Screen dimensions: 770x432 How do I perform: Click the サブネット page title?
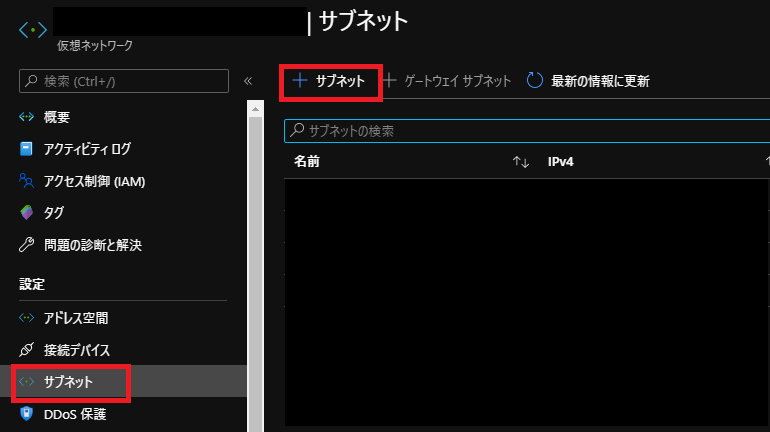[x=363, y=22]
